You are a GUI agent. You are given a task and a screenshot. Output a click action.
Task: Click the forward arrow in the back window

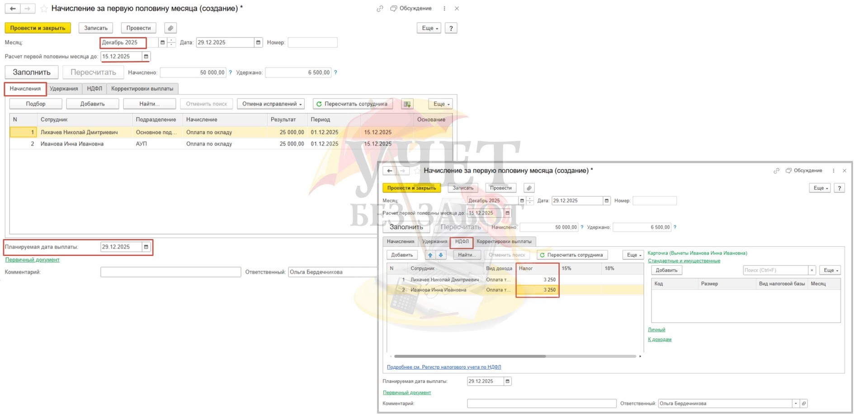tap(28, 9)
